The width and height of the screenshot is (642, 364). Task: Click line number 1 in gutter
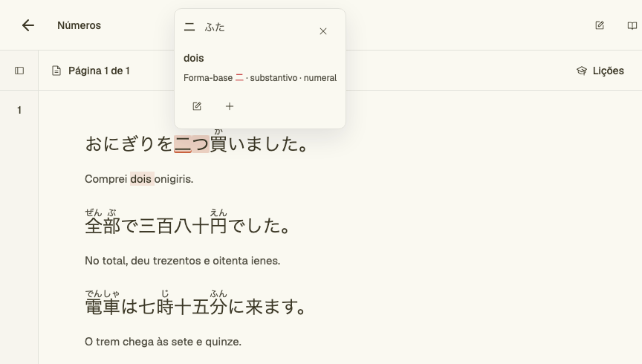19,110
